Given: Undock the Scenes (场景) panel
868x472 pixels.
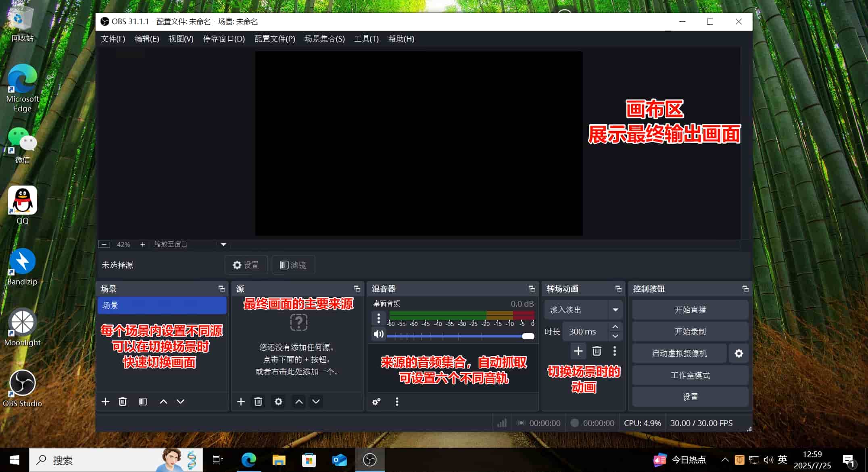Looking at the screenshot, I should click(x=221, y=288).
